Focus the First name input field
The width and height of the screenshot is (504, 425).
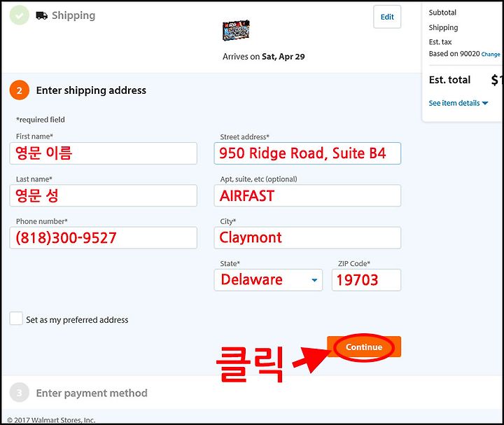(x=103, y=153)
